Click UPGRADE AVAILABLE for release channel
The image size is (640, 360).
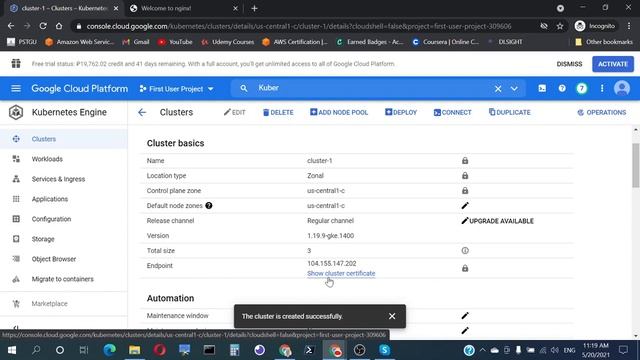pos(498,221)
